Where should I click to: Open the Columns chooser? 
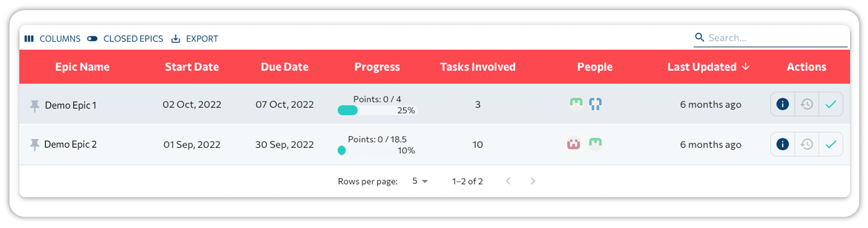52,39
